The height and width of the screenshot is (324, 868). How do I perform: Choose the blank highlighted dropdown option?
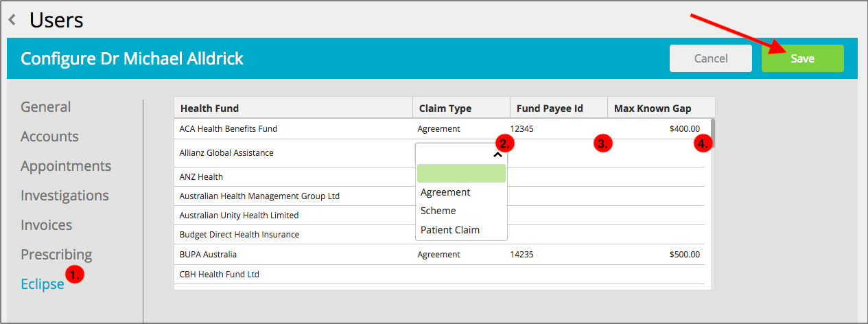coord(461,173)
